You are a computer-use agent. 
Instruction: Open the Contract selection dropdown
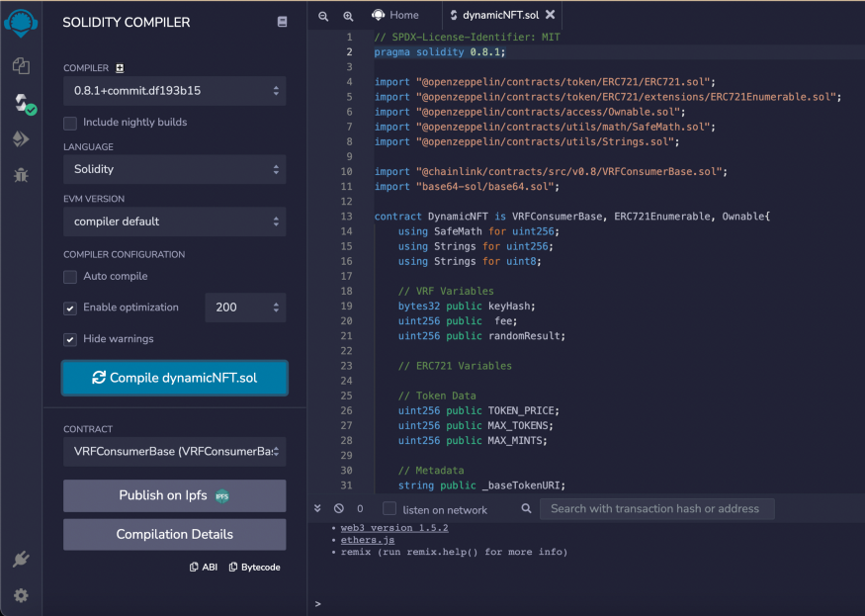pos(174,451)
